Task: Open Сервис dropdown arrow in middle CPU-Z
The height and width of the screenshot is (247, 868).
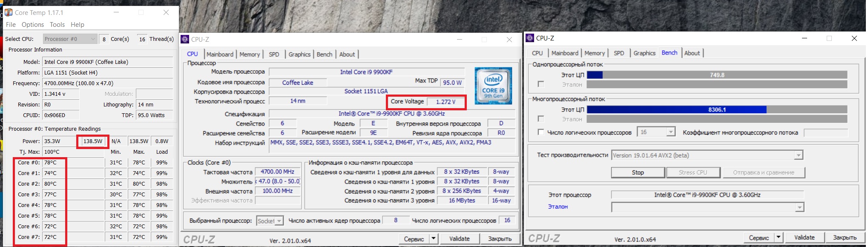Action: (434, 238)
